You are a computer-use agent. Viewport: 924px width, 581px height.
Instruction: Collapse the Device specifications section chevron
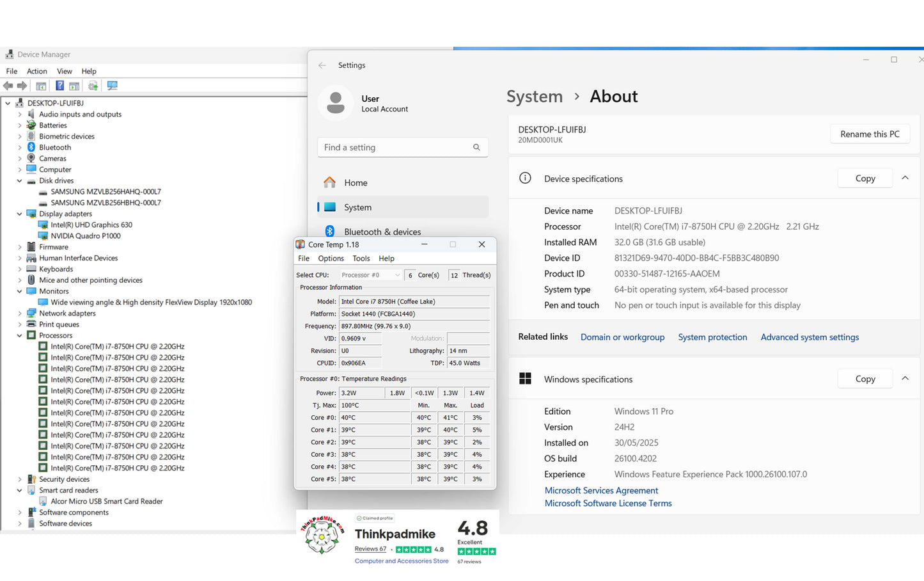905,178
